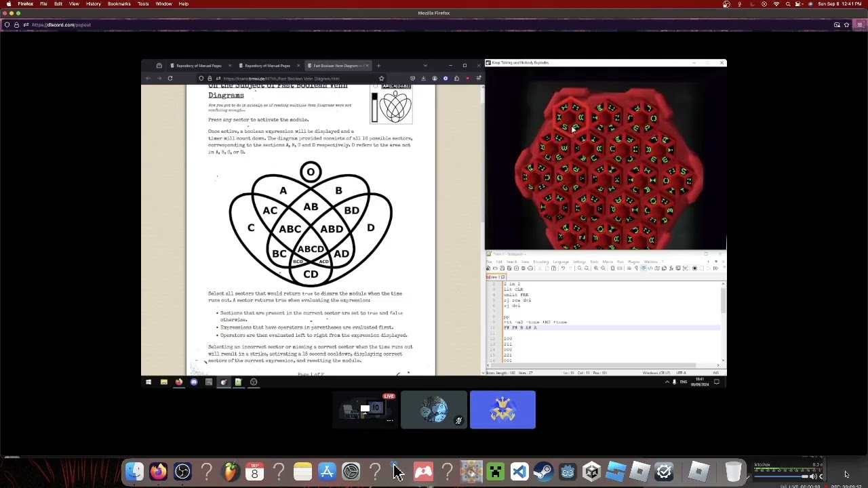Show hidden tray icons on streamed taskbar
Screen dimensions: 868x488
click(667, 382)
